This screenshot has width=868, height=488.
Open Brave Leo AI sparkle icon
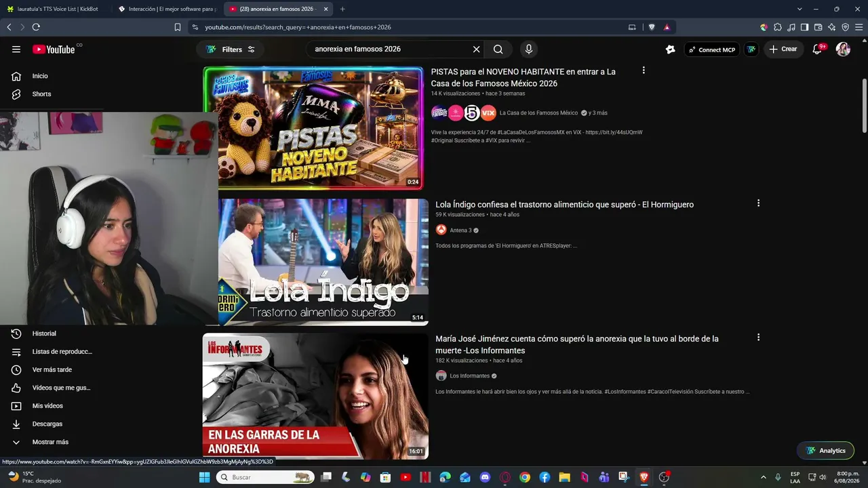click(x=831, y=27)
